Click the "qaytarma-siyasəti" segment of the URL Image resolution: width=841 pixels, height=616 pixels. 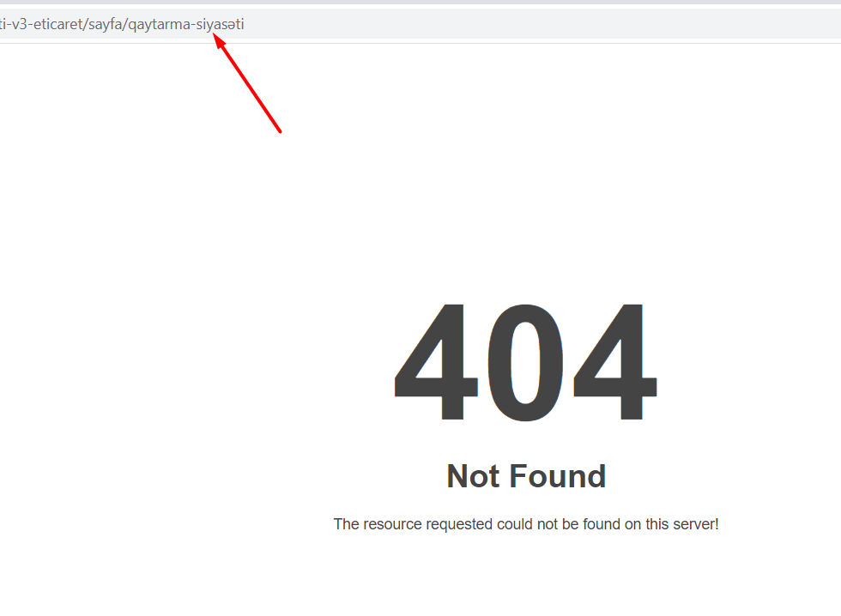186,25
